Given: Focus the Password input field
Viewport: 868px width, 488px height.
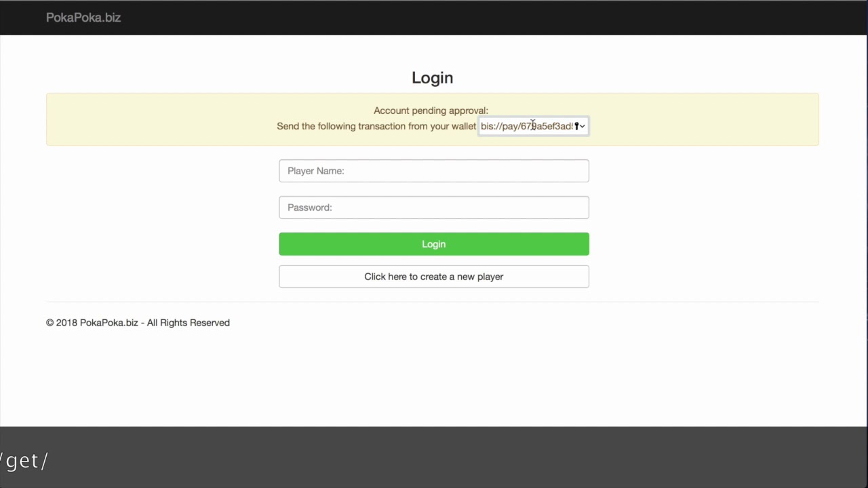Looking at the screenshot, I should [434, 207].
